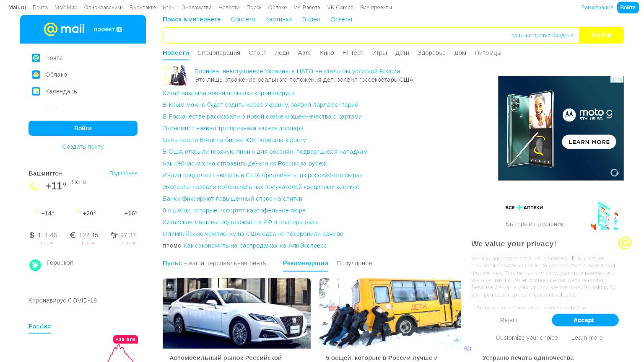Click LEARN MORE on the moto g ad

[589, 142]
